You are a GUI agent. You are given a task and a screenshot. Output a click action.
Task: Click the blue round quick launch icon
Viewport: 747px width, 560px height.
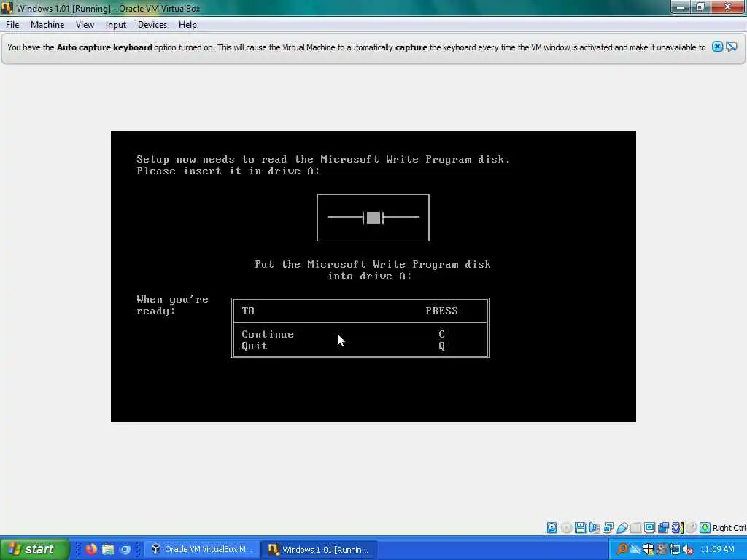(125, 549)
